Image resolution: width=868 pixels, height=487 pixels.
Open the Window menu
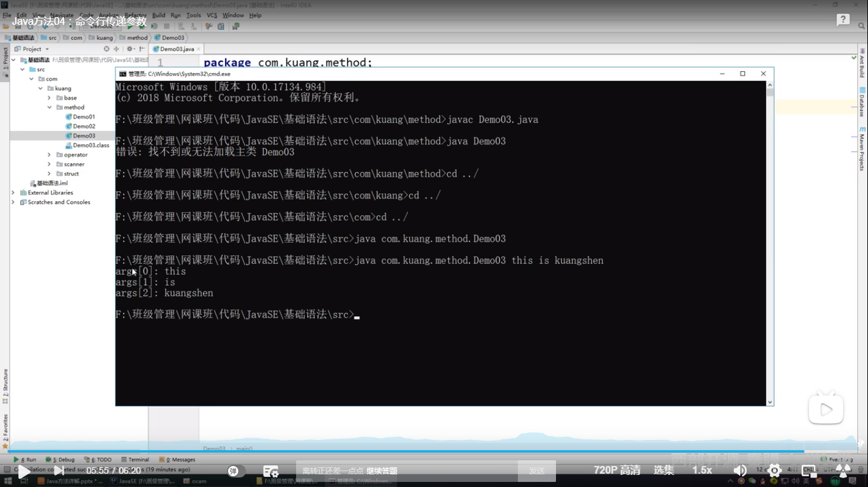pyautogui.click(x=233, y=15)
